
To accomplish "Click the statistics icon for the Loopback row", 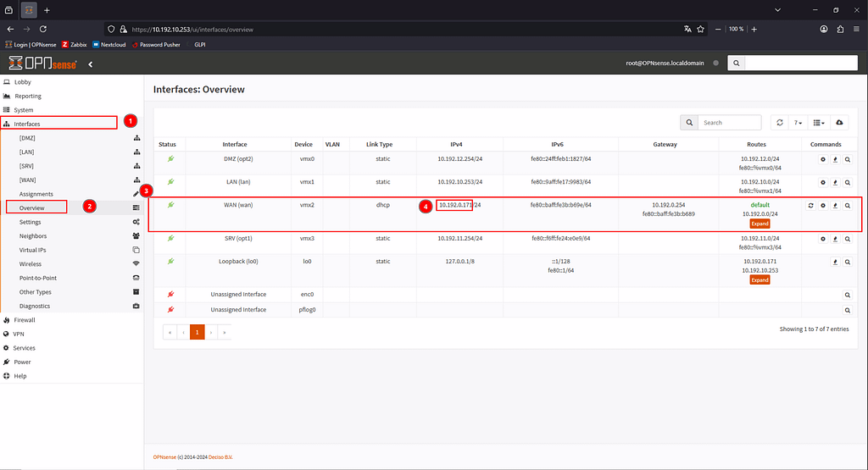I will coord(834,262).
